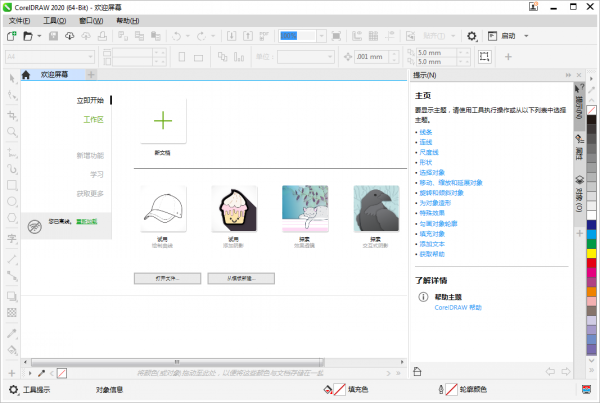Image resolution: width=600 pixels, height=403 pixels.
Task: Click the cloud download icon
Action: coord(70,36)
